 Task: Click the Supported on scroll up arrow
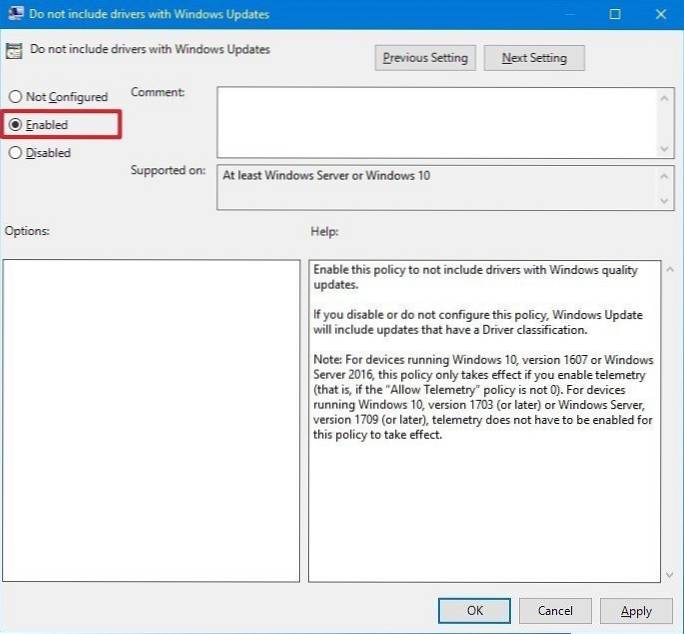pos(666,175)
